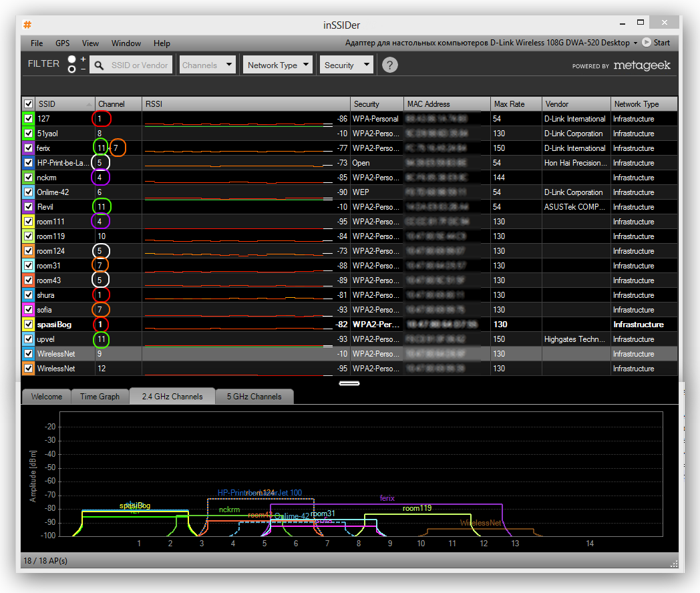
Task: Sort by the Network Type column header
Action: [x=644, y=104]
